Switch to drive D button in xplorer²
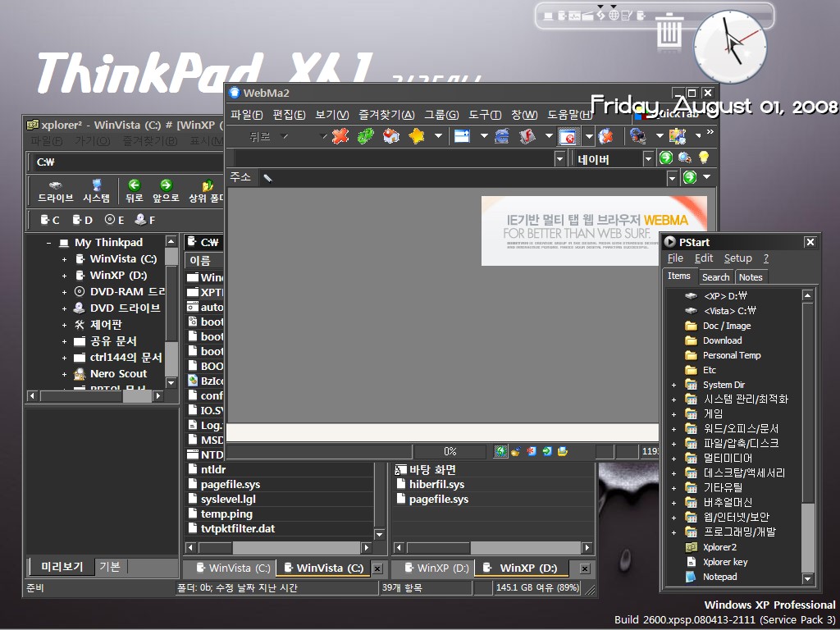 point(82,220)
